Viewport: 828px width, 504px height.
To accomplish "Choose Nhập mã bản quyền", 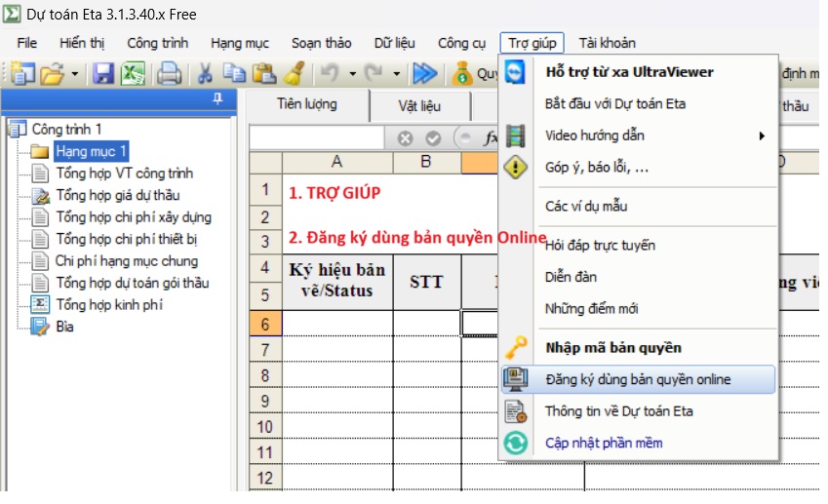I will (639, 348).
